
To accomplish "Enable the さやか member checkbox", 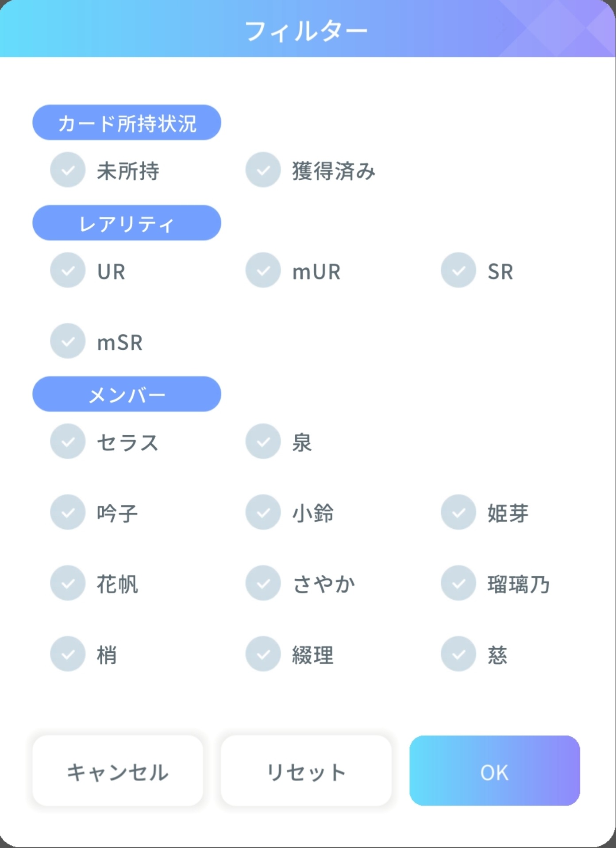I will tap(263, 583).
